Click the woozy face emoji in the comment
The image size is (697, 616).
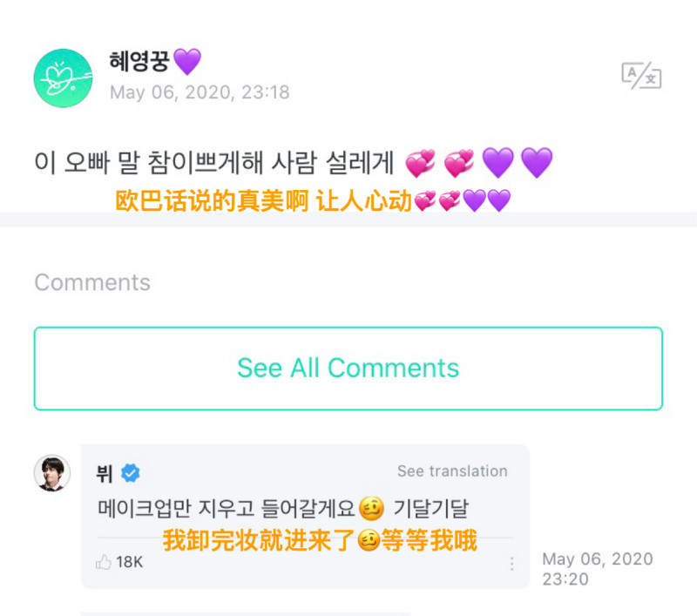coord(371,507)
